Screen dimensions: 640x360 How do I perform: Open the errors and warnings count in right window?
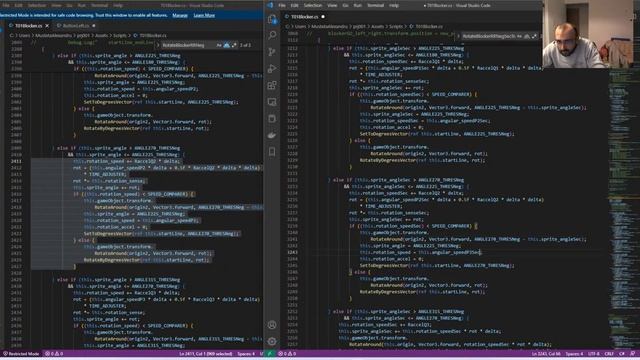point(287,354)
